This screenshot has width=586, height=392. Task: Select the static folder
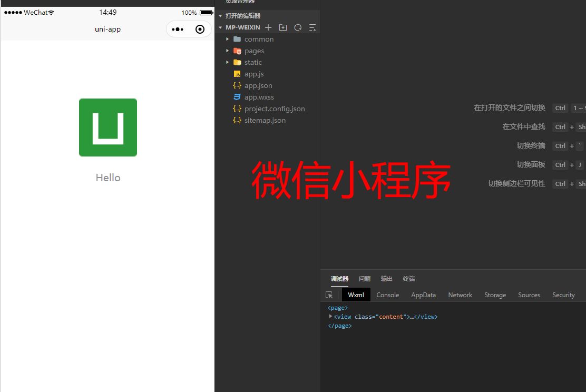[252, 62]
